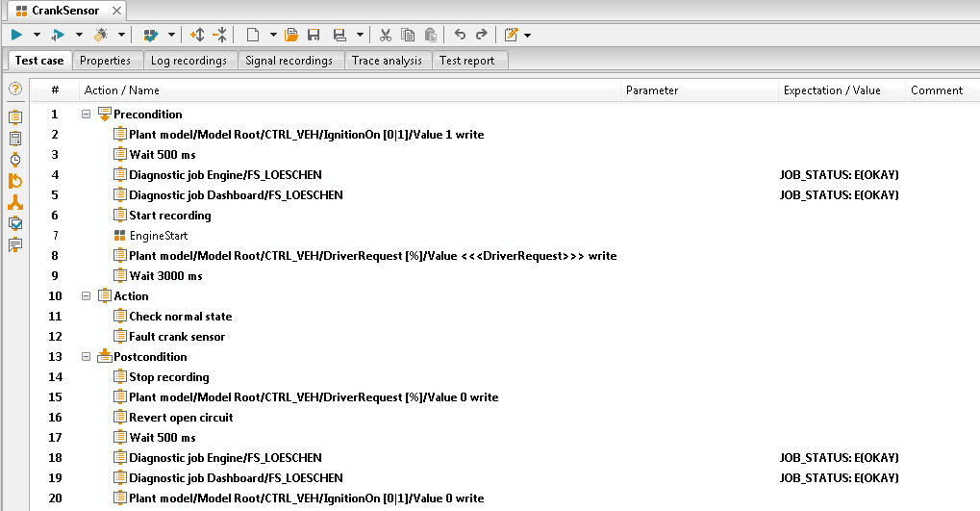
Task: Click the collapse all rows icon
Action: [220, 35]
